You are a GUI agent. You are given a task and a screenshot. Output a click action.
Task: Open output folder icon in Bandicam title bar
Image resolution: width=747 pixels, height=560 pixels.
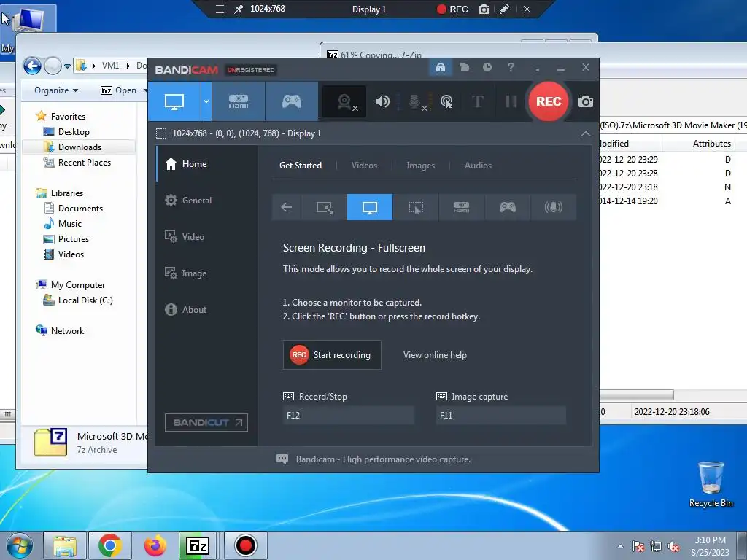click(x=464, y=68)
